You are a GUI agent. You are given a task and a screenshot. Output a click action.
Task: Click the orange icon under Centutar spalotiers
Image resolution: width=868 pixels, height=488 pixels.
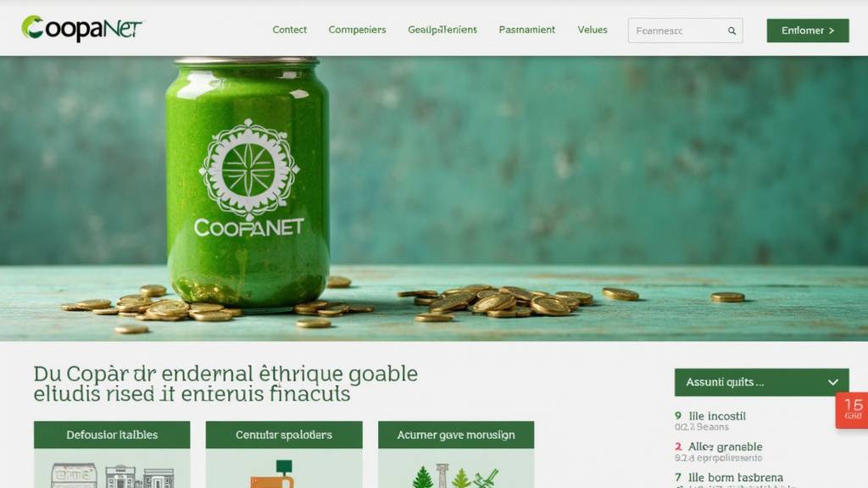[275, 474]
